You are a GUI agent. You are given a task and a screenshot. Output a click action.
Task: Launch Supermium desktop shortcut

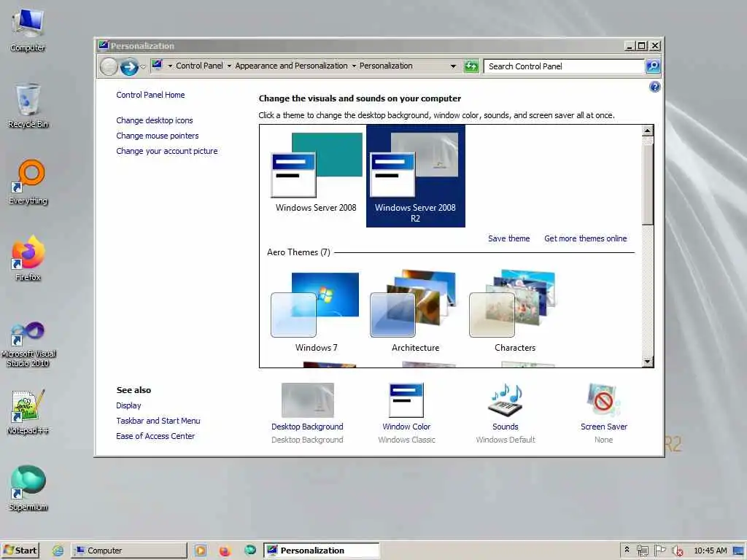[x=28, y=489]
